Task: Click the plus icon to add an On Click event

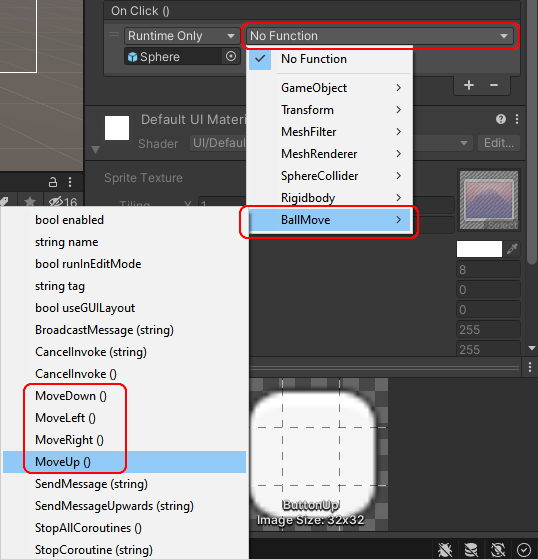Action: pyautogui.click(x=469, y=85)
